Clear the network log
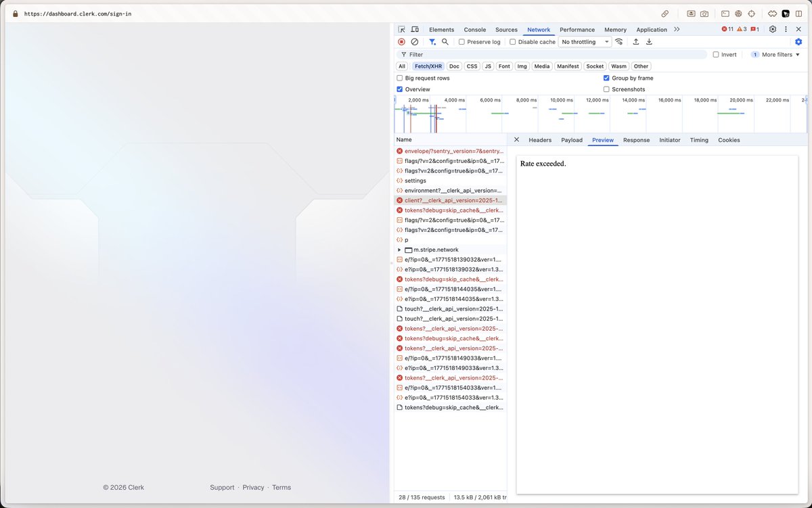Image resolution: width=812 pixels, height=508 pixels. pos(415,42)
